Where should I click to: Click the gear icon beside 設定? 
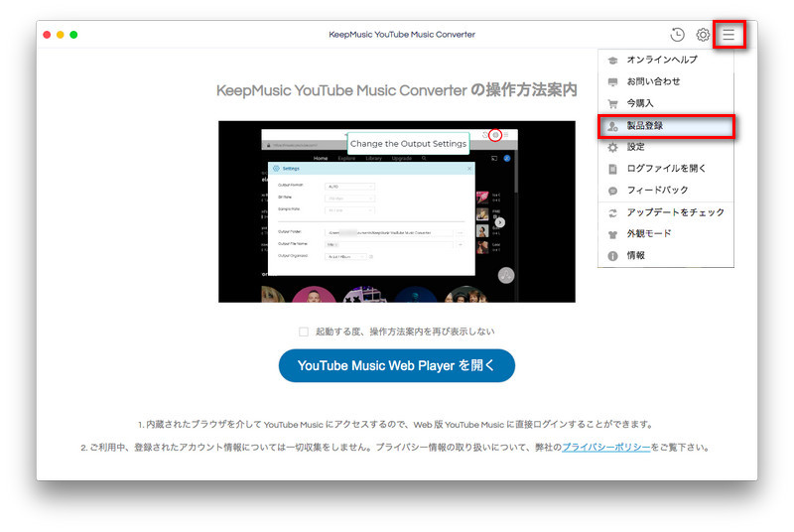612,147
